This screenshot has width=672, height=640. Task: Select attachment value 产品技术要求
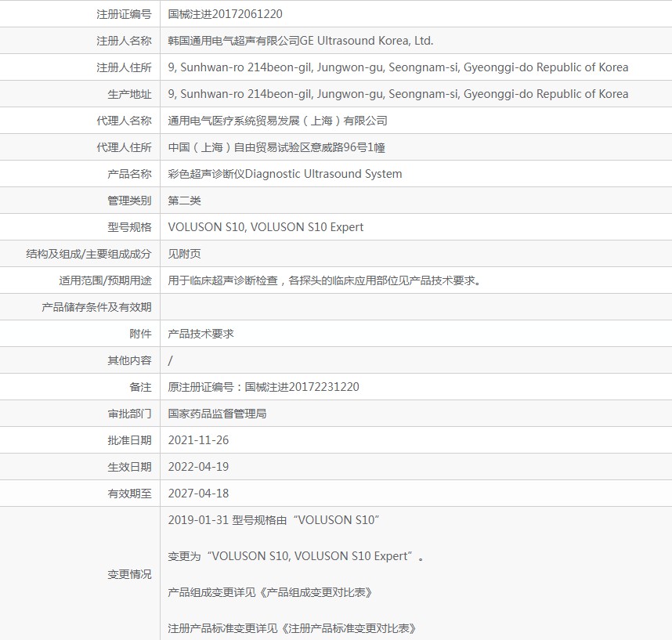[201, 334]
